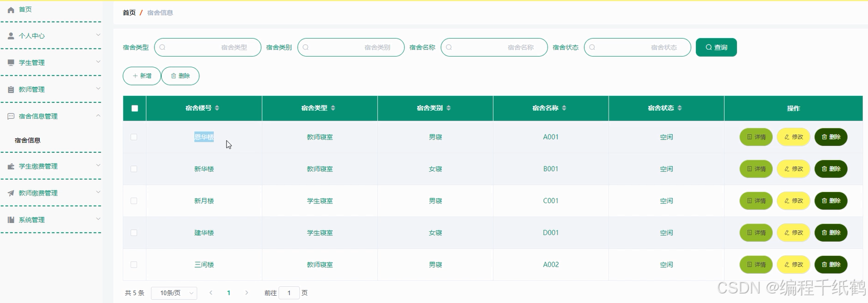Expand 教师管理 menu chevron
The width and height of the screenshot is (868, 303).
[x=98, y=88]
